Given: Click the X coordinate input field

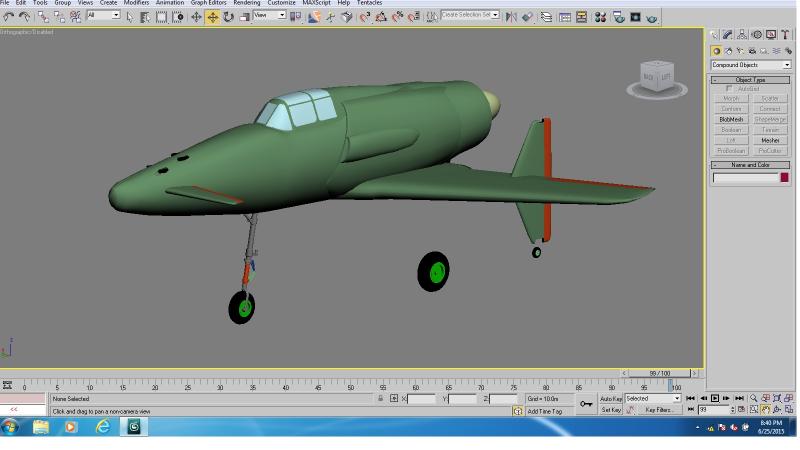Looking at the screenshot, I should pyautogui.click(x=421, y=399).
